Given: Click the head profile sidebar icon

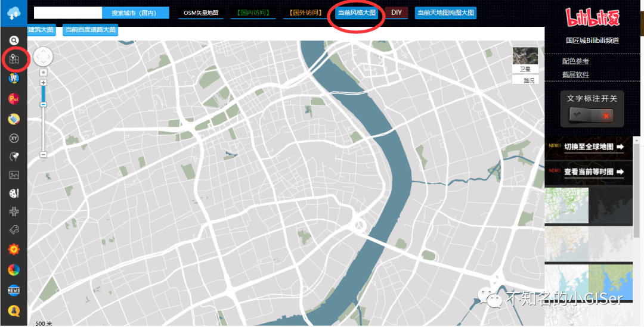Looking at the screenshot, I should pos(14,157).
